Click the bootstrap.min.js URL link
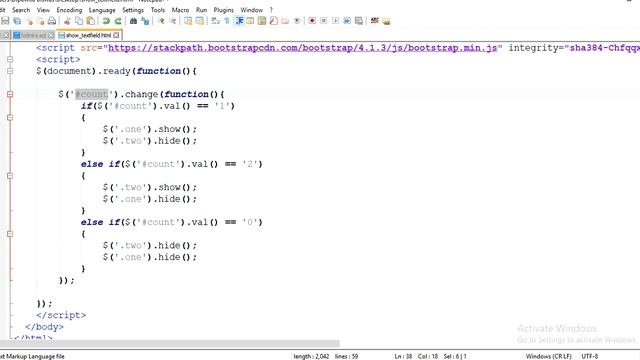Viewport: 640px width, 360px height. [302, 48]
